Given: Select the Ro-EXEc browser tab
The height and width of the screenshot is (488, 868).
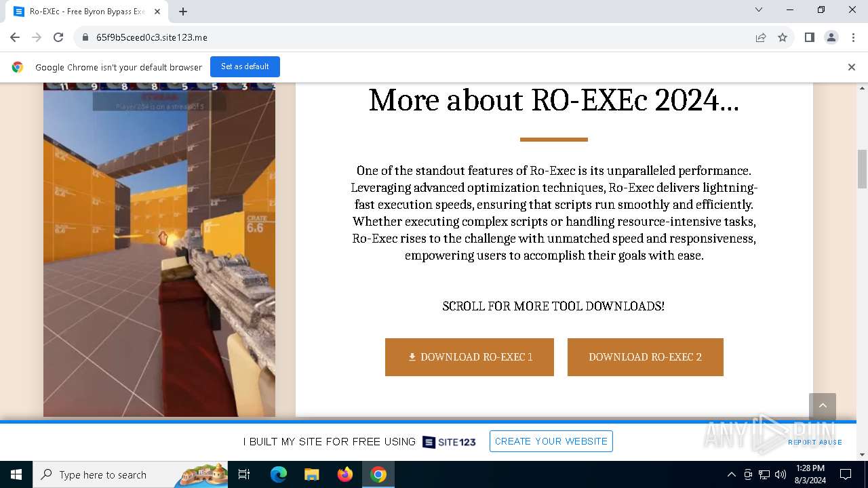Looking at the screenshot, I should coord(86,12).
